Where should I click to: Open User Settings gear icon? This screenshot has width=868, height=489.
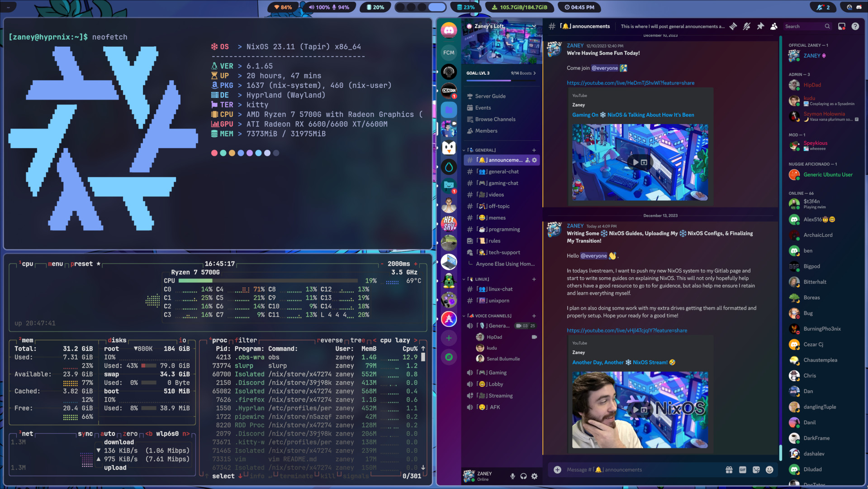(535, 476)
